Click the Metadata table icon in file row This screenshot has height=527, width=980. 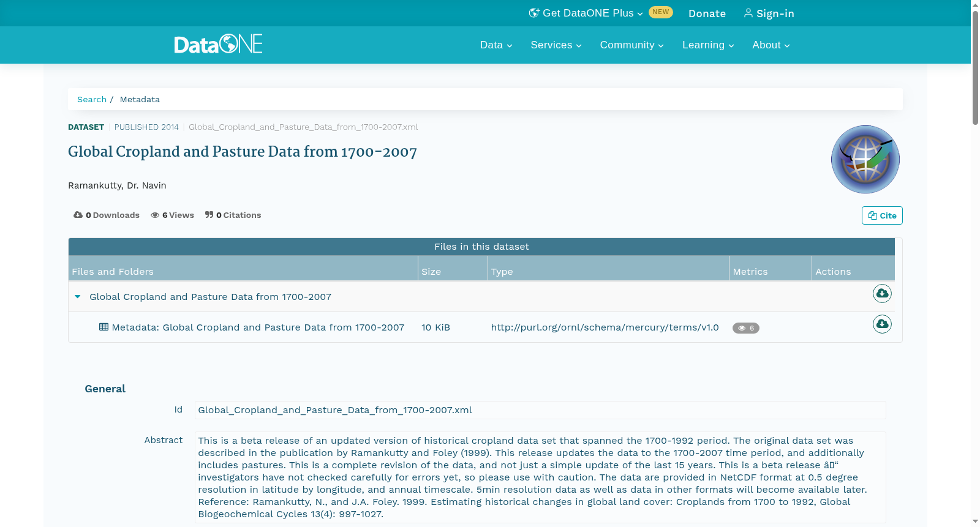click(104, 327)
